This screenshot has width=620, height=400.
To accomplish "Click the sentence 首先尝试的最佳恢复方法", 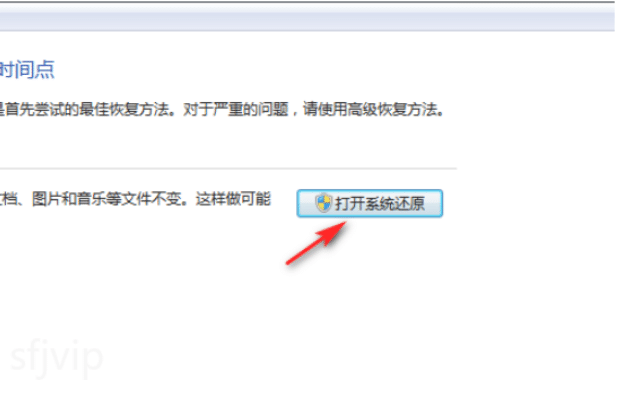I will coord(87,109).
